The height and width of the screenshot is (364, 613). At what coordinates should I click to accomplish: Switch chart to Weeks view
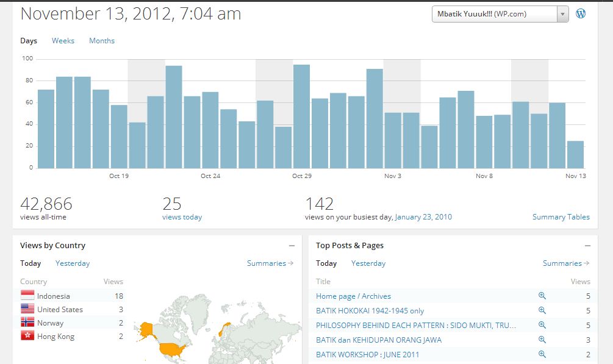(63, 41)
